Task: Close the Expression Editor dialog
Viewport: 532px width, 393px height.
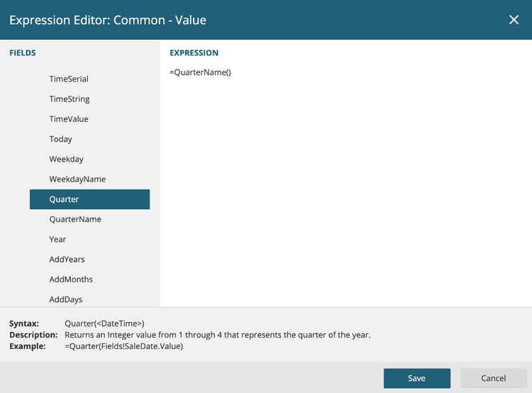Action: (x=514, y=20)
